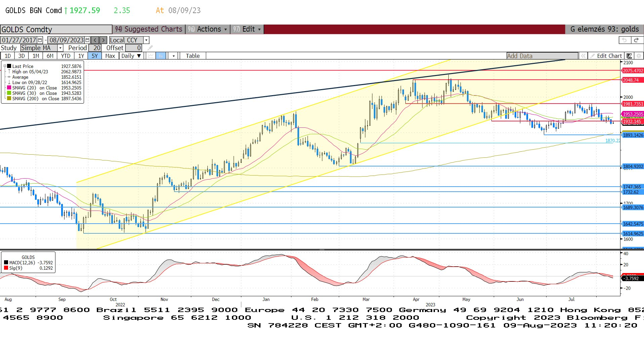Open the Local CCY currency dropdown
644x344 pixels.
coord(146,40)
